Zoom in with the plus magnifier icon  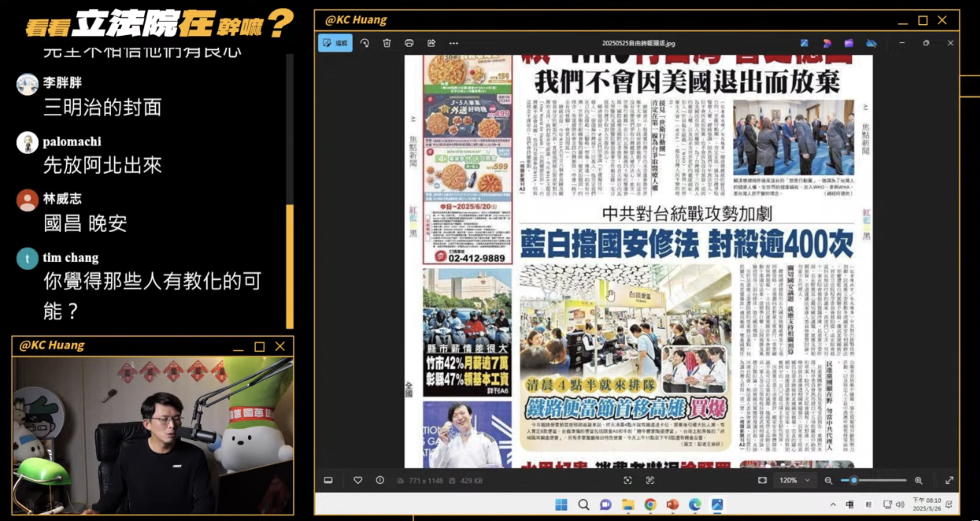pyautogui.click(x=918, y=480)
